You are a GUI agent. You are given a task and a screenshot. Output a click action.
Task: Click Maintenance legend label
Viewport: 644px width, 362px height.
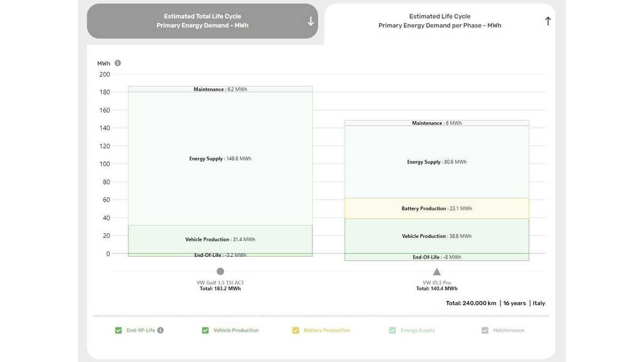[509, 330]
